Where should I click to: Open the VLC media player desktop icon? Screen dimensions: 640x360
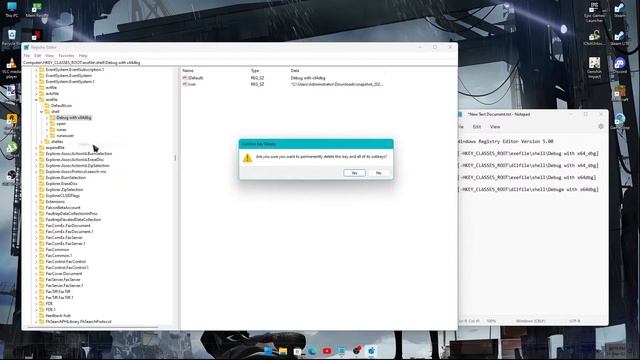11,68
